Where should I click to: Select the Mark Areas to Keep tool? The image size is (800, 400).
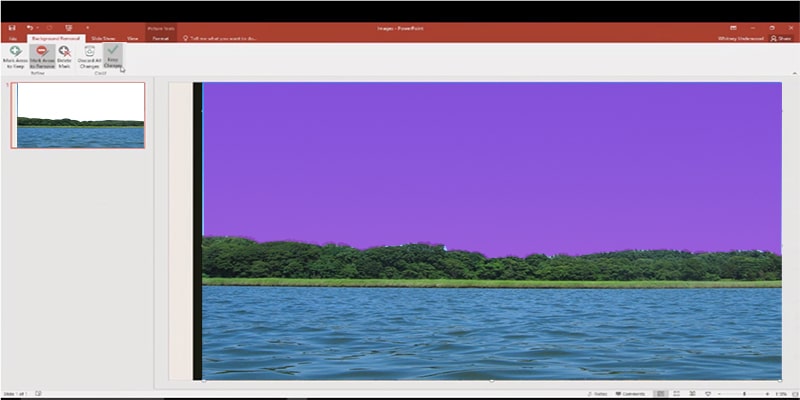coord(15,57)
